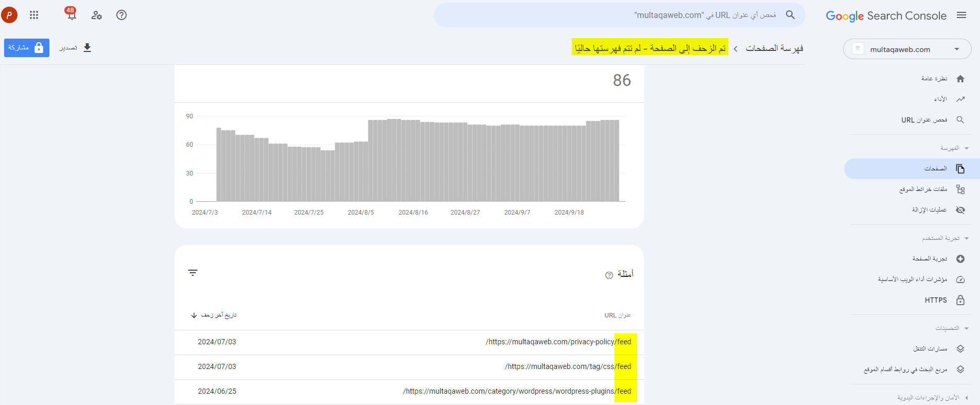Open the wordpress-plugins/feed URL row
Image resolution: width=980 pixels, height=405 pixels.
pos(409,392)
